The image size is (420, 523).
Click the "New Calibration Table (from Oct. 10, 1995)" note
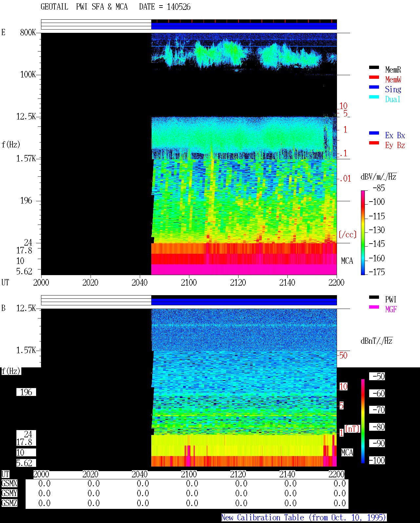click(304, 517)
